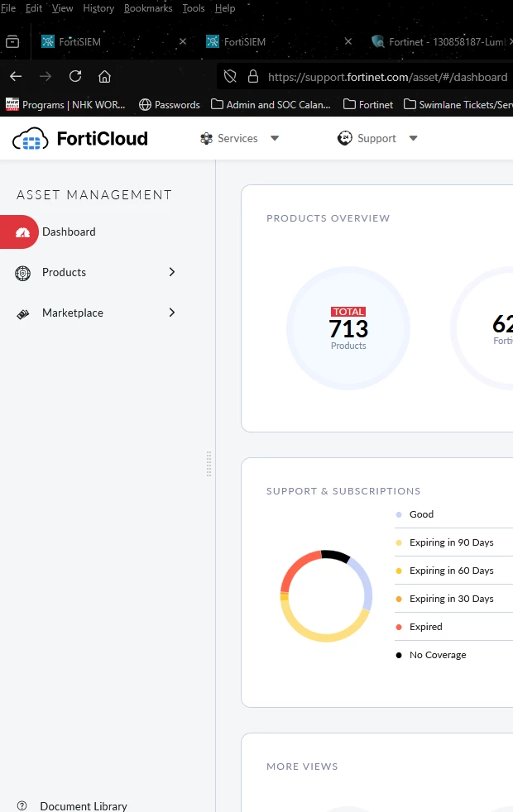Open the Help menu
This screenshot has height=812, width=513.
[225, 8]
